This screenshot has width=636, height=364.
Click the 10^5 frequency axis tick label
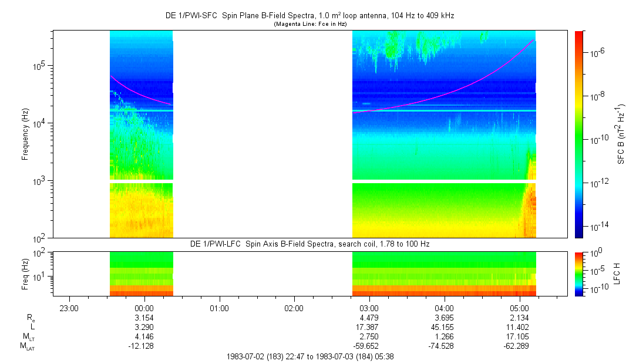[x=39, y=66]
